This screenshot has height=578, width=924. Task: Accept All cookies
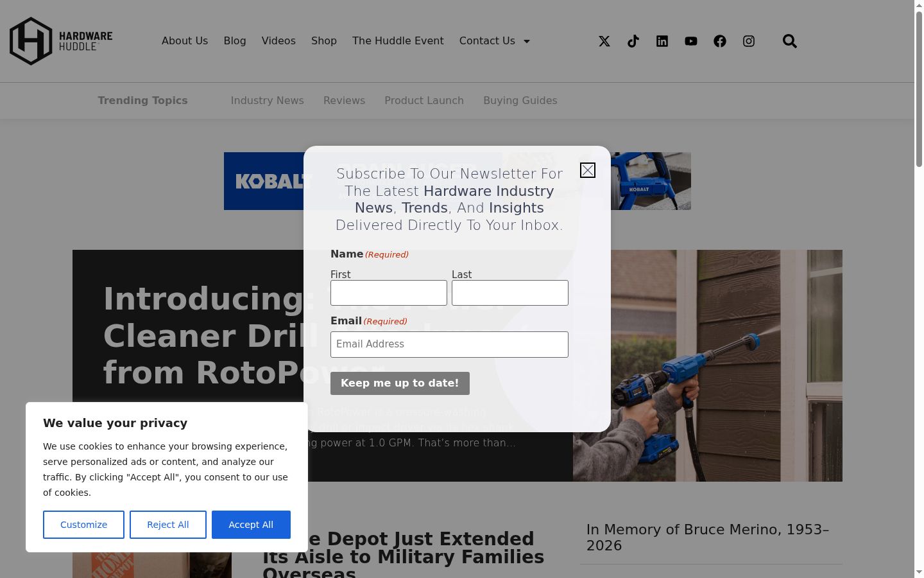tap(251, 525)
